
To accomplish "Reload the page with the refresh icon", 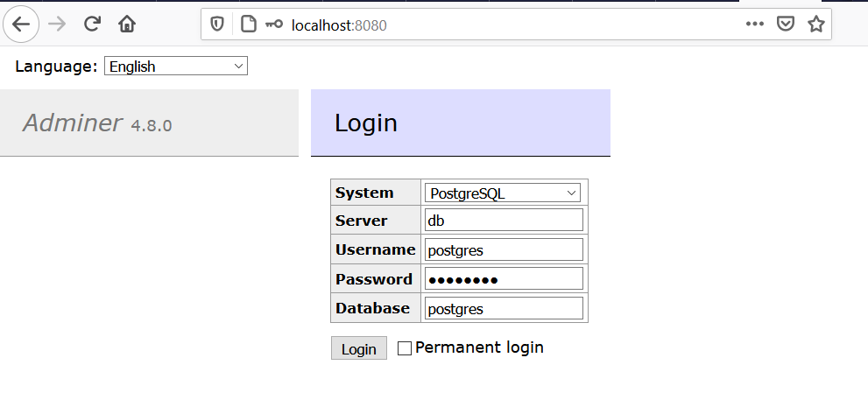I will [92, 24].
